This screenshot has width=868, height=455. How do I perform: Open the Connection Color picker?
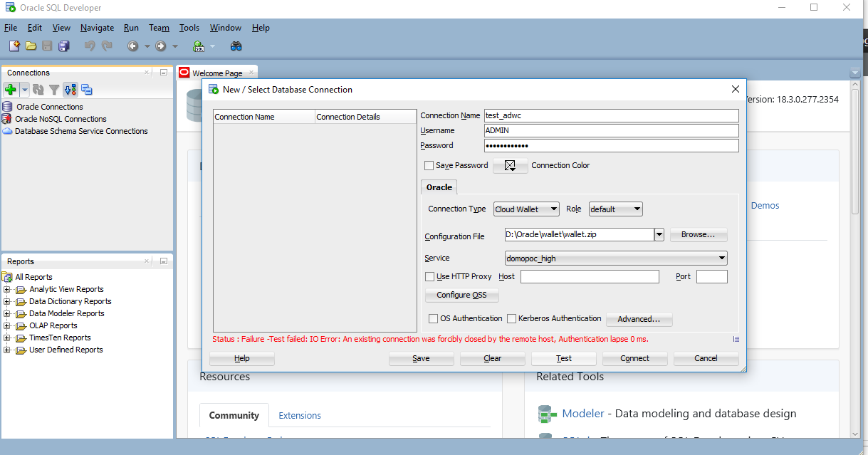511,165
